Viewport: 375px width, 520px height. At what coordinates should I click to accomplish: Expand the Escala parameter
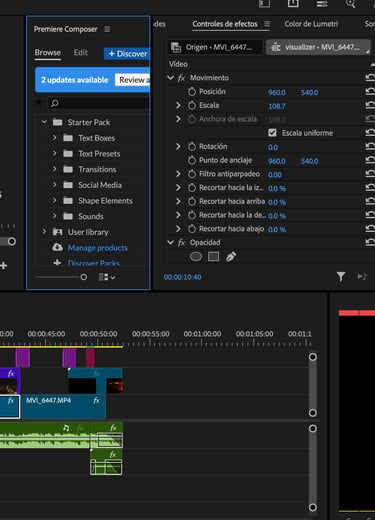(x=178, y=105)
